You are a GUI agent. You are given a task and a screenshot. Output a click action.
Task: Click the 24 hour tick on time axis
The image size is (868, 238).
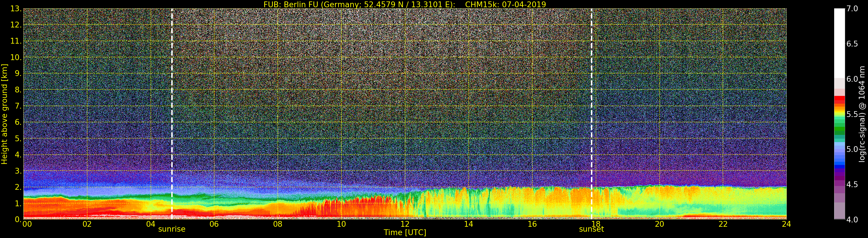click(x=786, y=224)
